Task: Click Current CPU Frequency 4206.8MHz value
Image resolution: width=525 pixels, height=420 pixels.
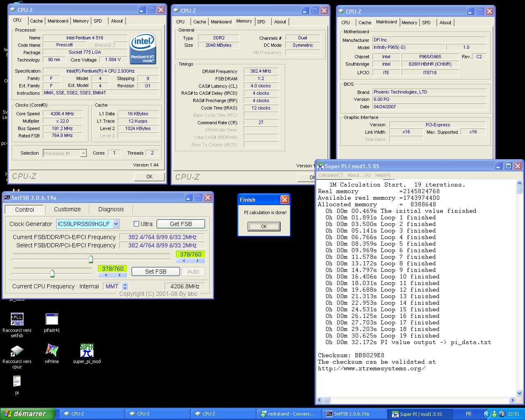Action: pos(185,286)
